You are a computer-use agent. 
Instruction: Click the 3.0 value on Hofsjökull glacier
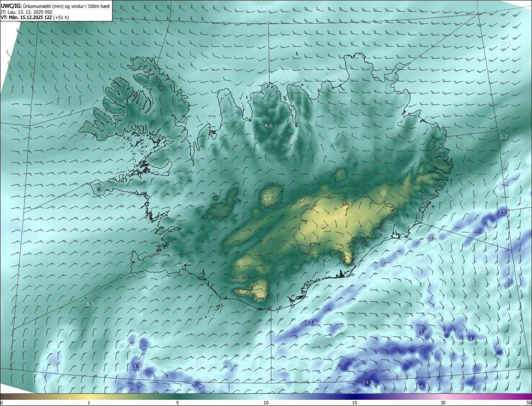[x=267, y=198]
